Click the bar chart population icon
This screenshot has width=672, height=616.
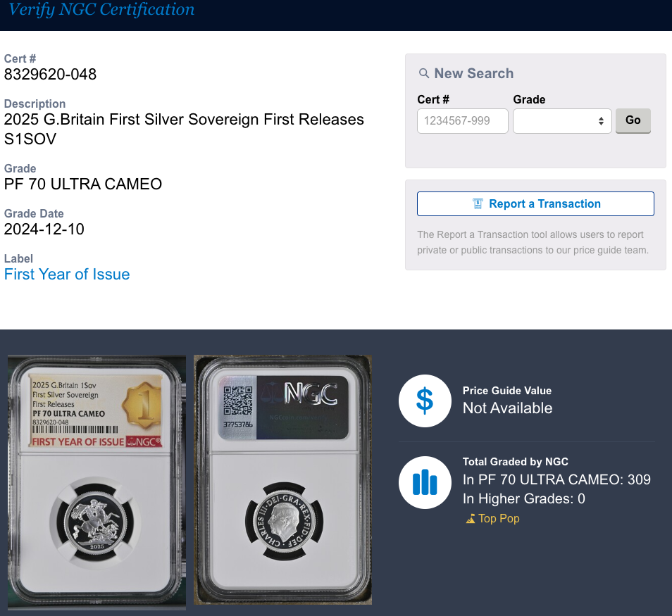coord(425,482)
